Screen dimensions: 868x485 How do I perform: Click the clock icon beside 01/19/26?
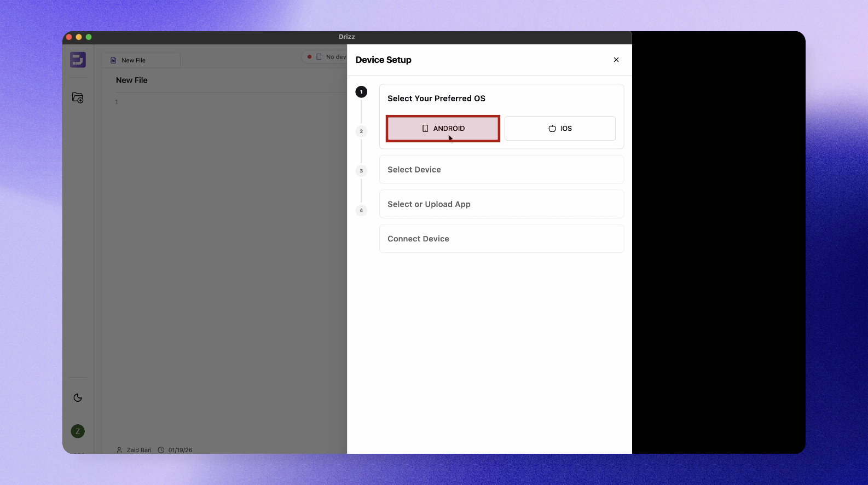[161, 450]
